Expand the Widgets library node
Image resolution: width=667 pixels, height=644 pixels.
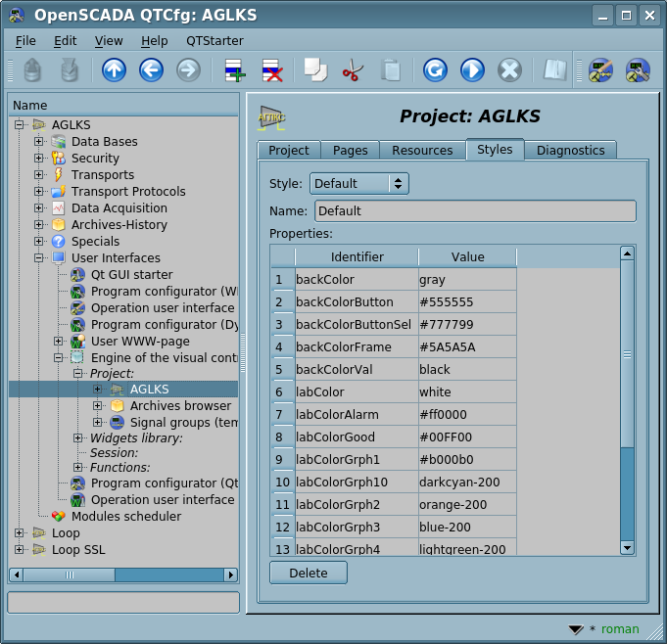tap(77, 437)
